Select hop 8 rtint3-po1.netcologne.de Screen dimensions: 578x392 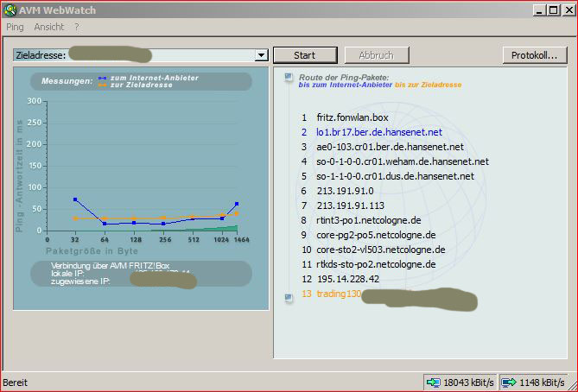361,220
